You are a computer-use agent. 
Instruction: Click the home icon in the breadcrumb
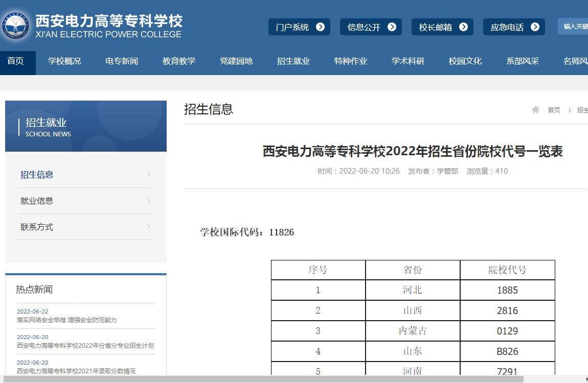pyautogui.click(x=535, y=110)
